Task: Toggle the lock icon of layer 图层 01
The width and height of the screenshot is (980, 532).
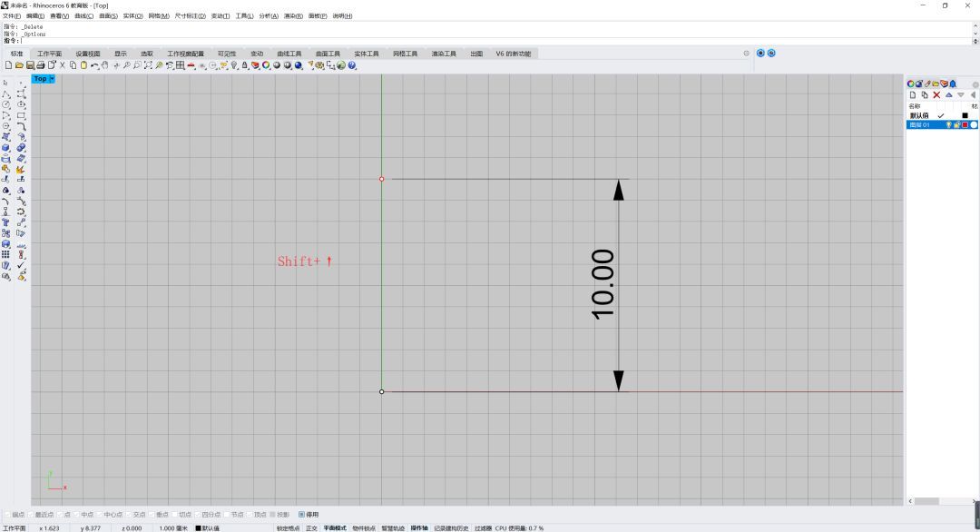Action: point(957,125)
